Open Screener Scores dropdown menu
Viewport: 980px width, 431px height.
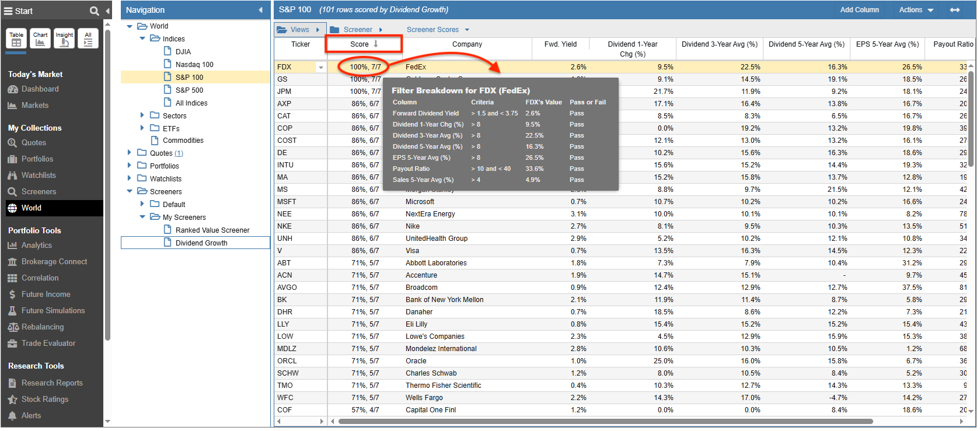pos(438,30)
